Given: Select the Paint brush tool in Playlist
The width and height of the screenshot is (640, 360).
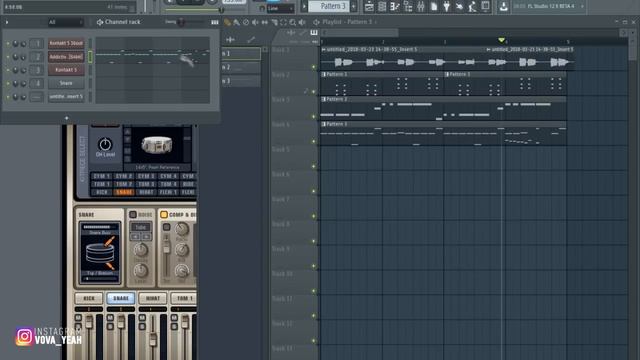Looking at the screenshot, I should coord(237,22).
